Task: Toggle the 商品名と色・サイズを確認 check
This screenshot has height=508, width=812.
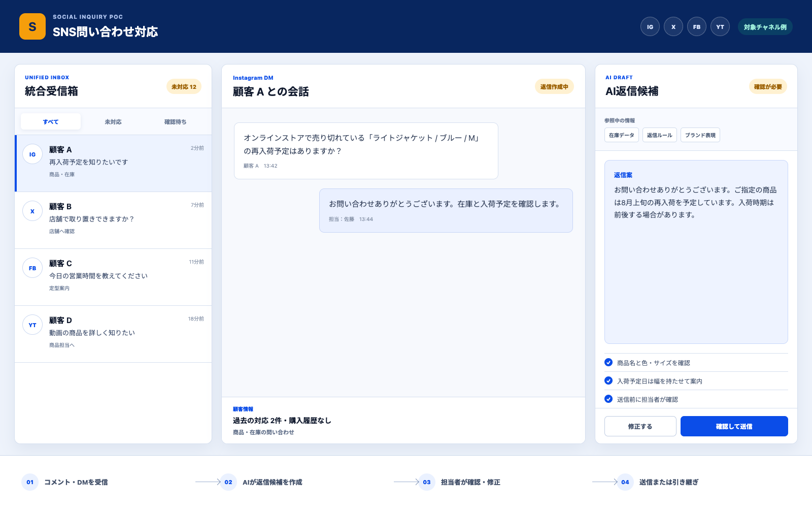Action: click(x=608, y=362)
